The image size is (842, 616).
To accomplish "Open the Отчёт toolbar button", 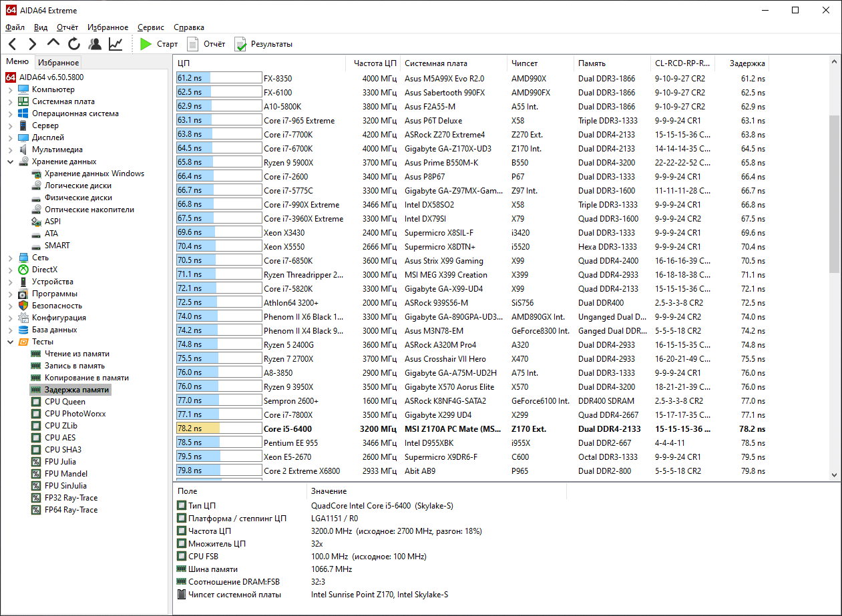I will (x=206, y=44).
